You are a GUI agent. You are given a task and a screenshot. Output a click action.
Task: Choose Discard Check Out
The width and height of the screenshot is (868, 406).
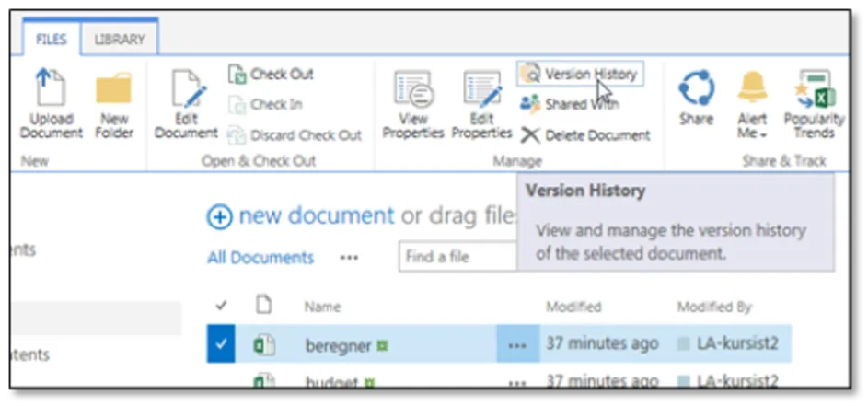point(295,135)
